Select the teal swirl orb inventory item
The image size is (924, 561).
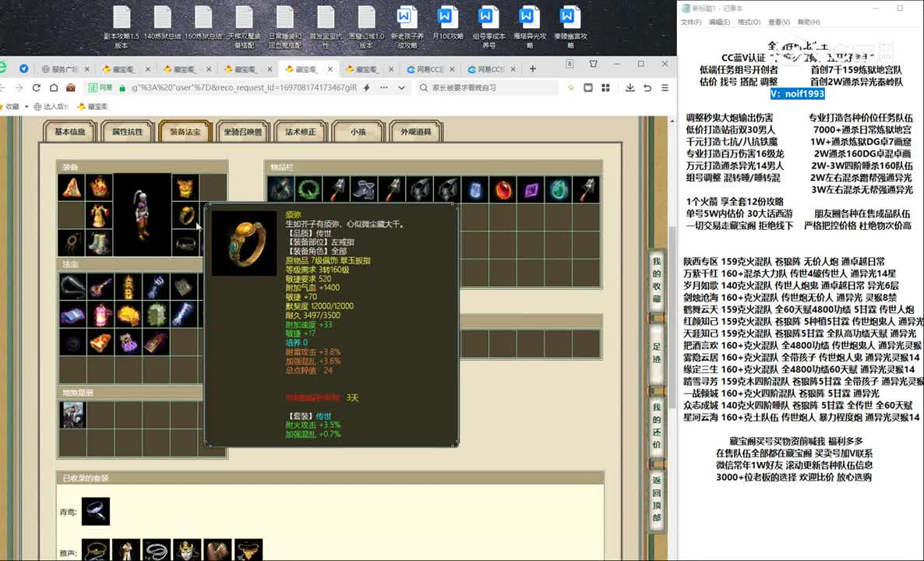(x=559, y=190)
